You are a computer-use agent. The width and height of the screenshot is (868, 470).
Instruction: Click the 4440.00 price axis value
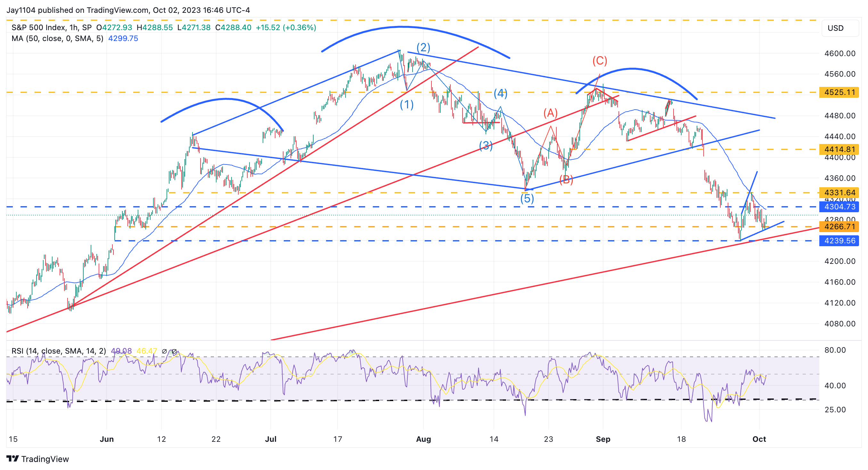[840, 137]
